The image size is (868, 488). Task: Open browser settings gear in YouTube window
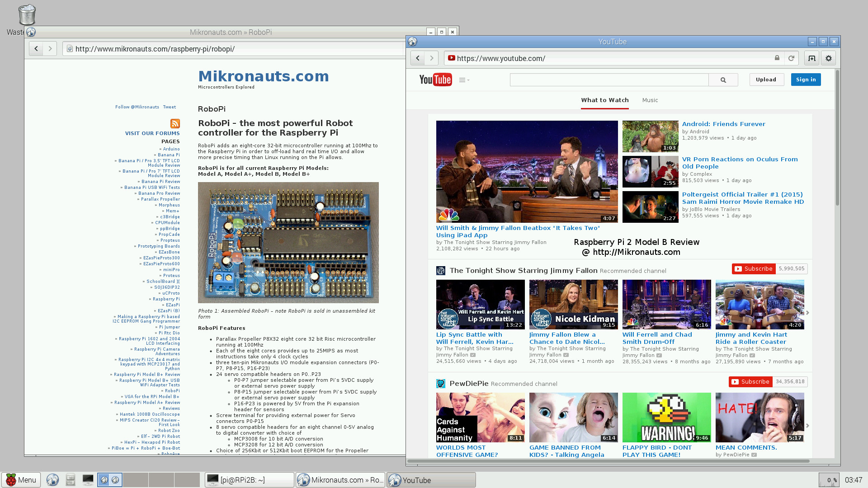point(829,58)
